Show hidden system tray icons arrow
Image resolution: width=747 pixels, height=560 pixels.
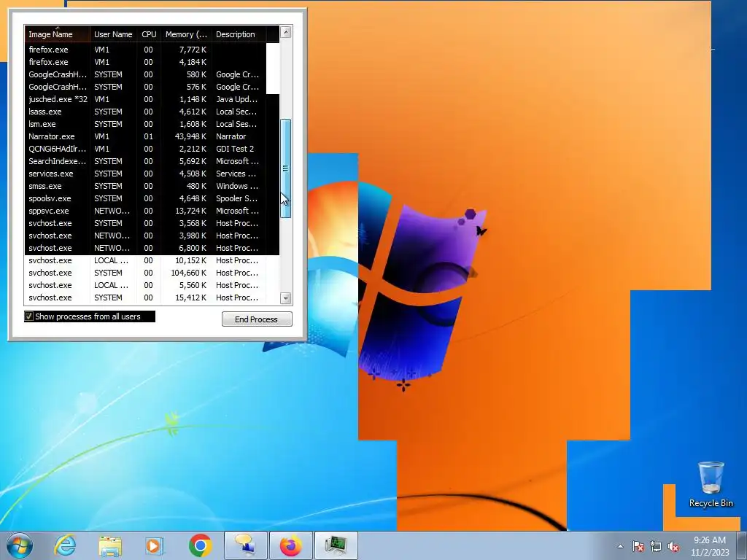[620, 546]
